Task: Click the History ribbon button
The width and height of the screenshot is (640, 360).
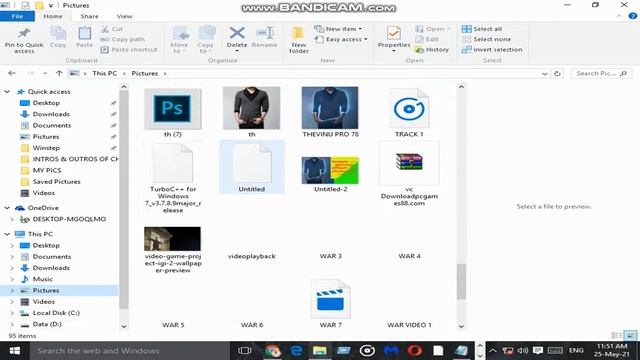Action: 432,49
